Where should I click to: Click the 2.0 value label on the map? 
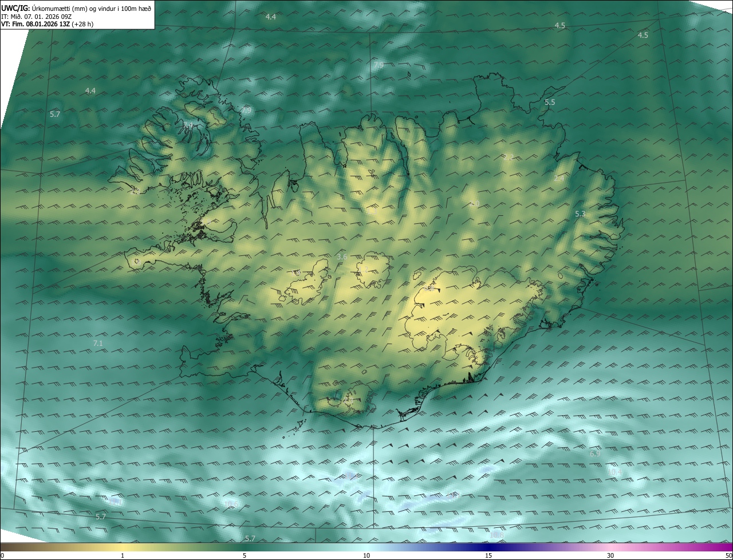click(x=474, y=204)
